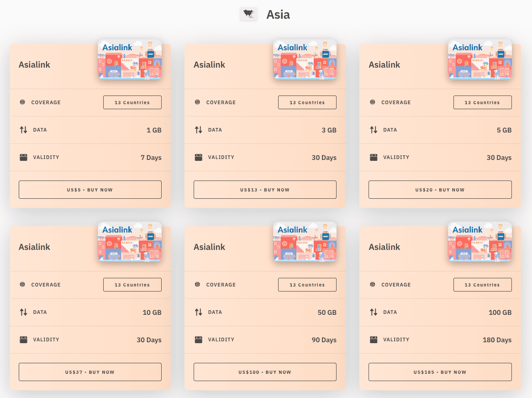Click the calendar validity icon on the 5 GB plan
The height and width of the screenshot is (398, 532).
tap(374, 157)
